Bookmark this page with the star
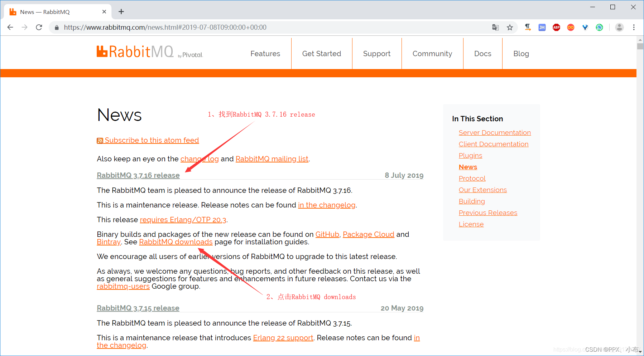Viewport: 644px width, 356px height. pyautogui.click(x=510, y=28)
